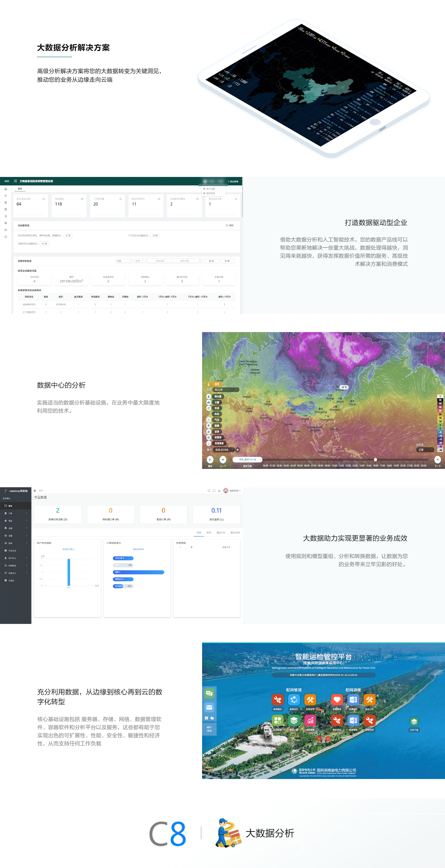Expand the 订单 sidebar menu
Screen dimensions: 445x868
(15, 513)
